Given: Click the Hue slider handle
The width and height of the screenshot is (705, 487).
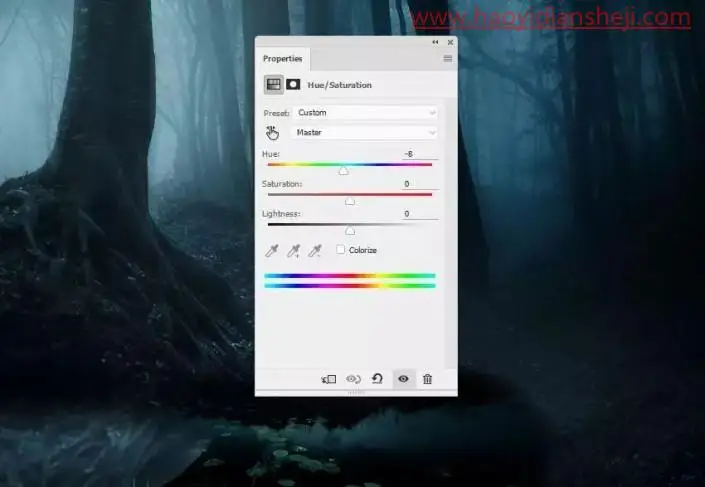Looking at the screenshot, I should coord(344,171).
